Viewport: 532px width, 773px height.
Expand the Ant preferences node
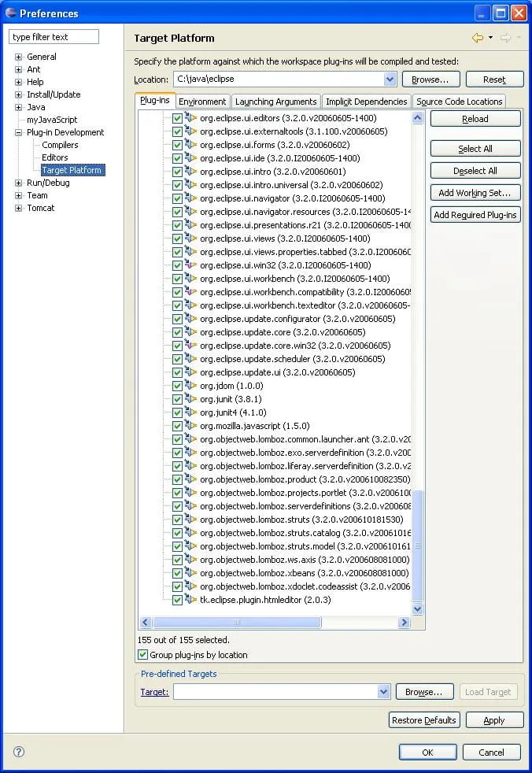point(18,69)
